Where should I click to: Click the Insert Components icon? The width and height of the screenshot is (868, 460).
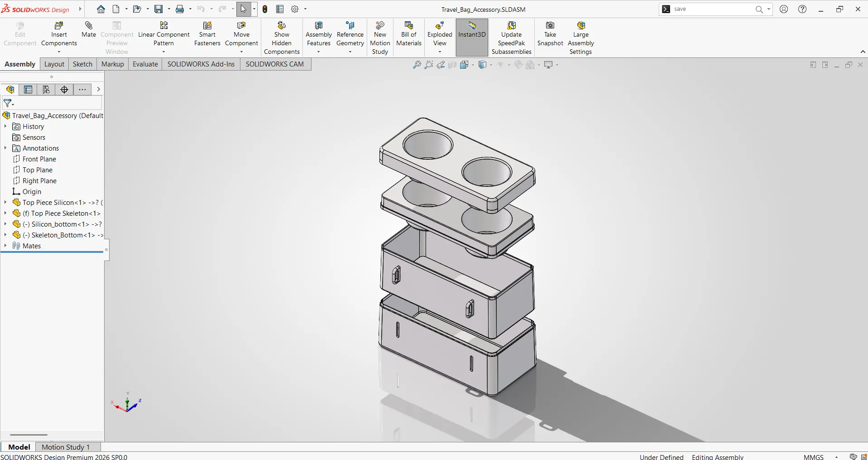(59, 26)
